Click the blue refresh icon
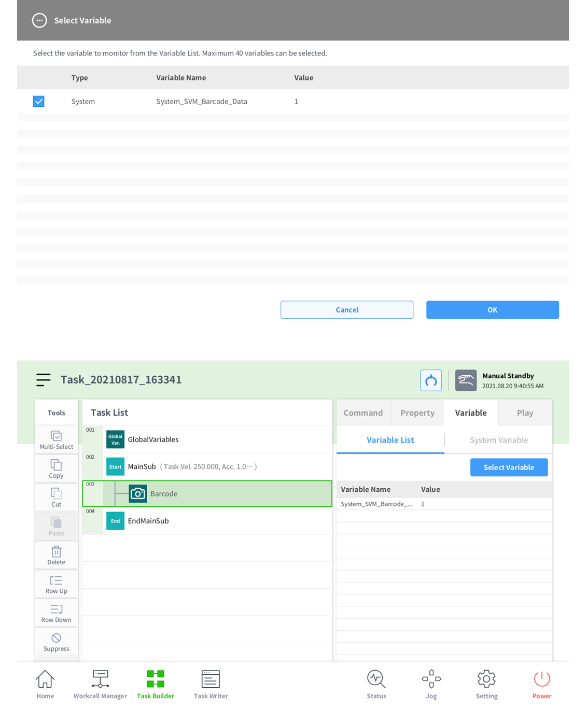The width and height of the screenshot is (588, 723). (x=431, y=381)
